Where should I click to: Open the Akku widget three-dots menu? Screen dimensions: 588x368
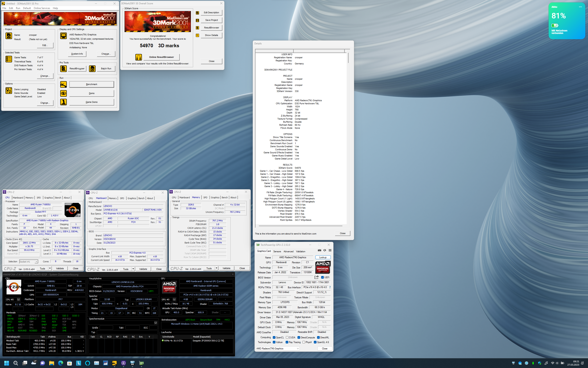(580, 7)
